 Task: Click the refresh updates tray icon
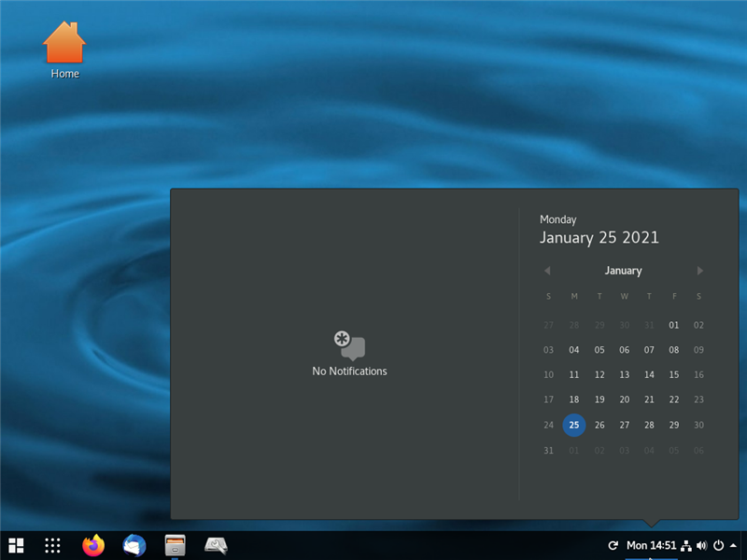point(613,545)
